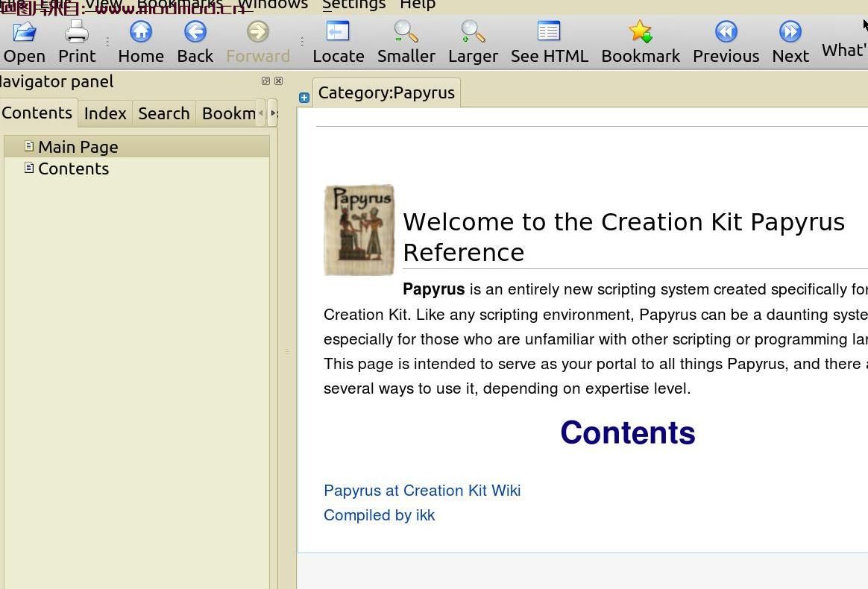868x589 pixels.
Task: Click the What's This toolbar item
Action: coord(845,50)
